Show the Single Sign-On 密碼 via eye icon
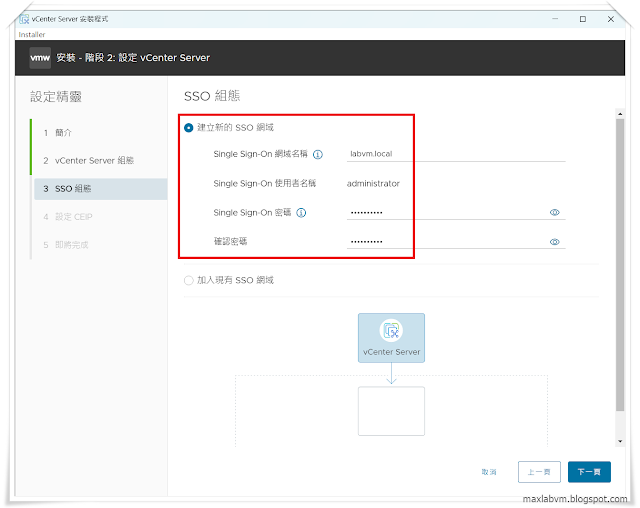Viewport: 640px width, 508px height. tap(554, 213)
